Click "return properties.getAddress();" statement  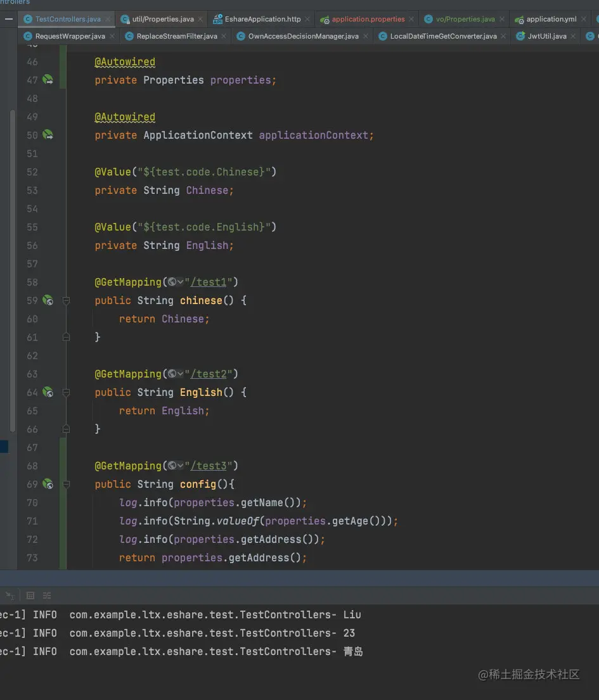pyautogui.click(x=213, y=558)
